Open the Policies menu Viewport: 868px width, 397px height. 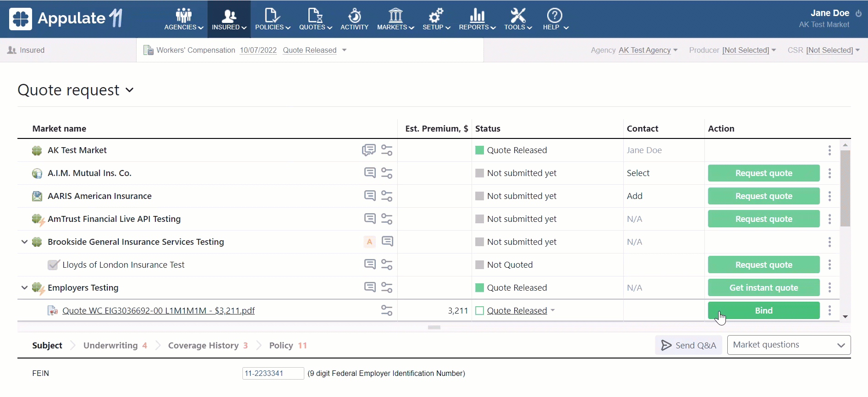coord(273,19)
